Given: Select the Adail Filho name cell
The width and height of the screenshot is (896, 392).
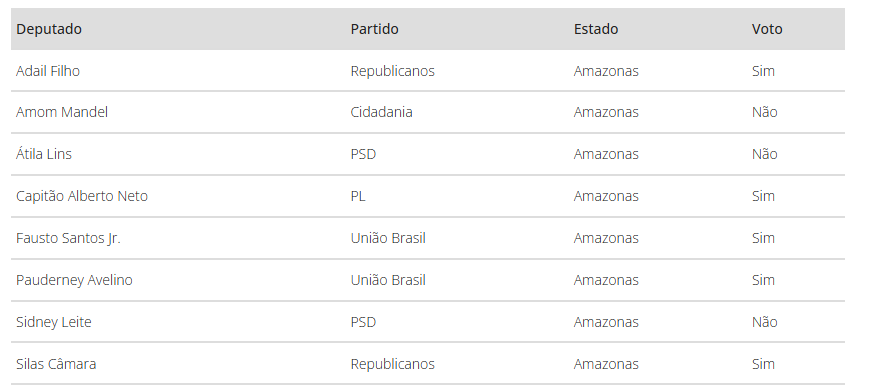Looking at the screenshot, I should [x=48, y=71].
